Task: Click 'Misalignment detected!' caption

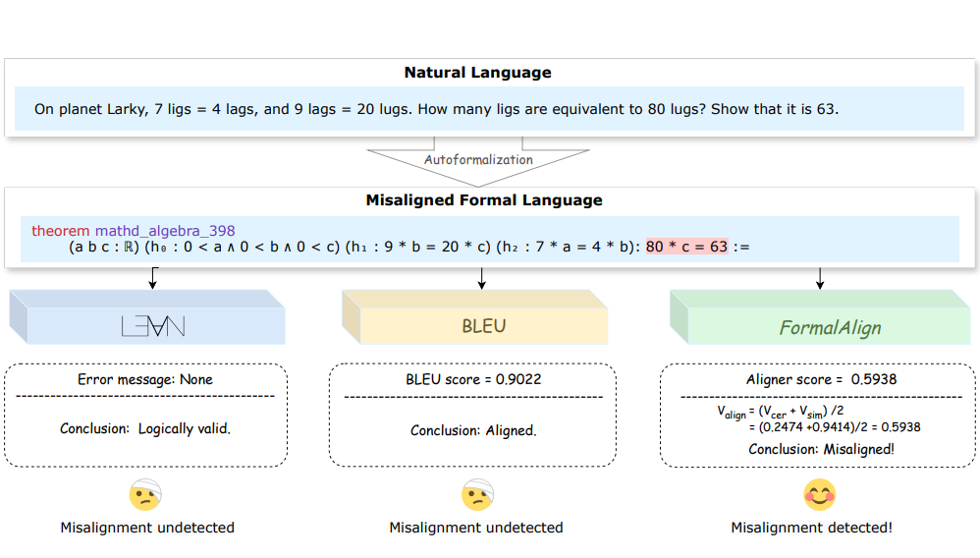Action: [x=812, y=528]
